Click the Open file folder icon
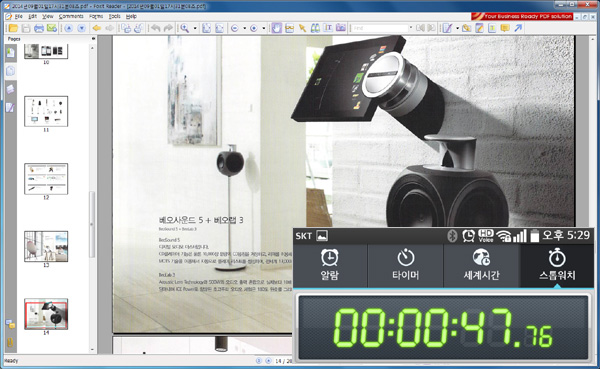Image resolution: width=600 pixels, height=369 pixels. click(x=13, y=28)
